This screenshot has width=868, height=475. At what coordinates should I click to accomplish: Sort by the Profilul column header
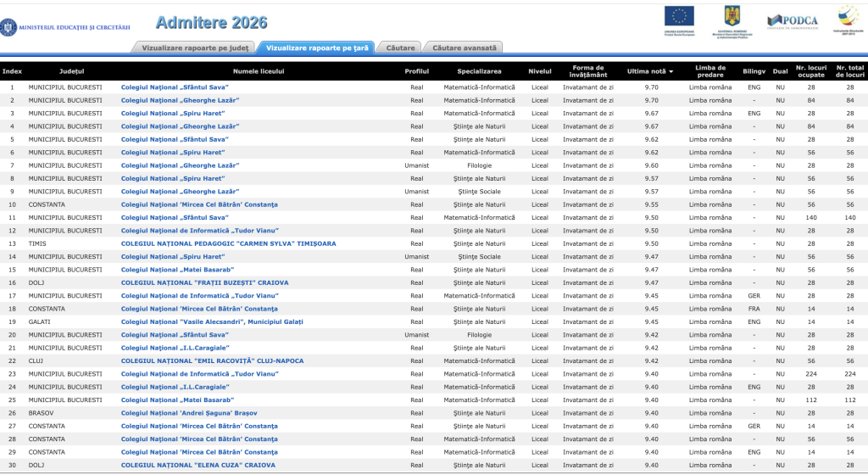coord(417,71)
